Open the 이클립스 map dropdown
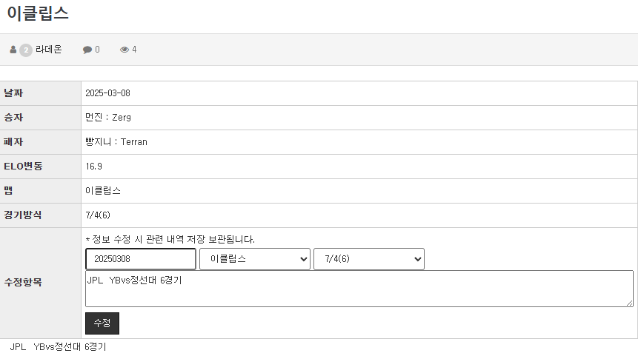This screenshot has width=644, height=356. coord(255,259)
